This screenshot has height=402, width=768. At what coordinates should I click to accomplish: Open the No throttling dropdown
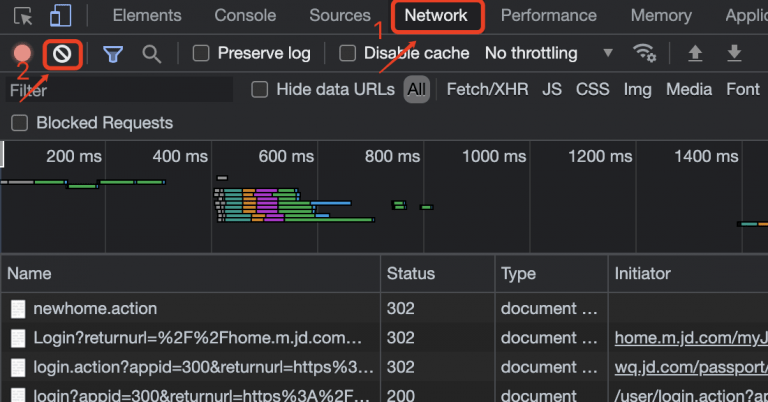tap(548, 53)
